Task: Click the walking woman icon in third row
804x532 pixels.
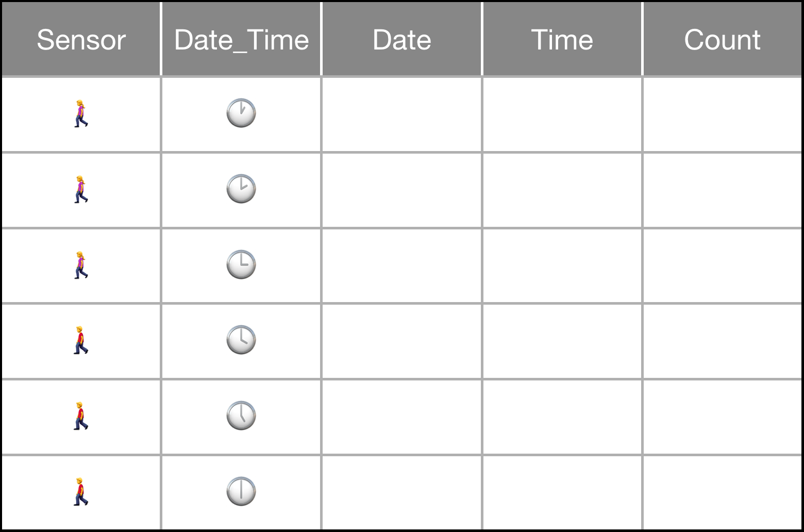Action: click(x=81, y=265)
